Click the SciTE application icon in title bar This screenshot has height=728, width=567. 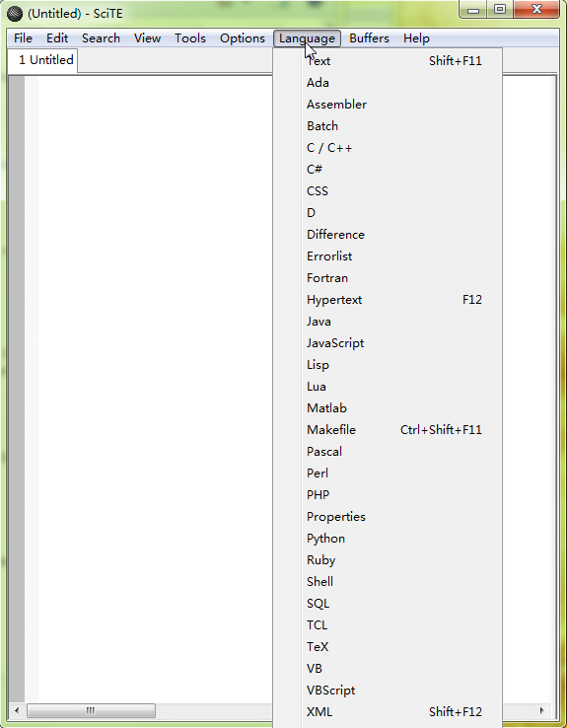point(15,14)
